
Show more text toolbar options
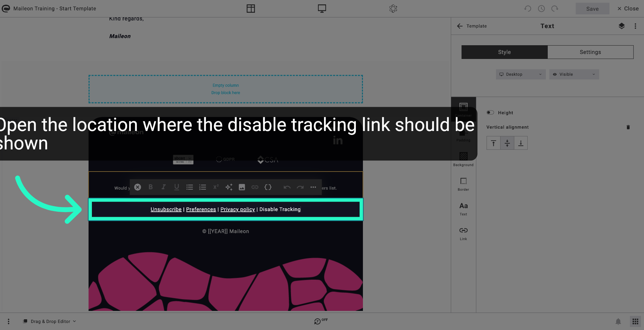tap(313, 187)
